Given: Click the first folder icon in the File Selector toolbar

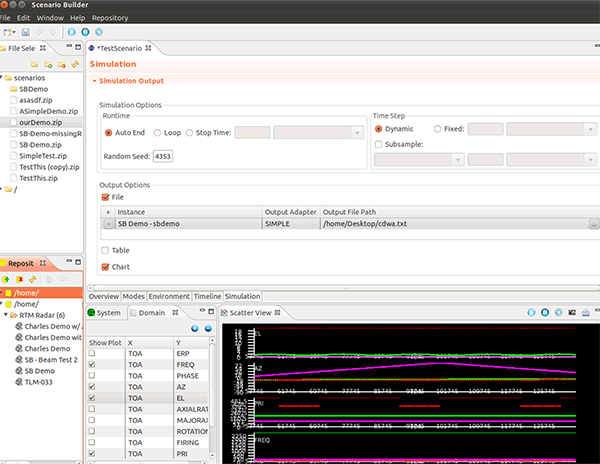Looking at the screenshot, I should (33, 65).
